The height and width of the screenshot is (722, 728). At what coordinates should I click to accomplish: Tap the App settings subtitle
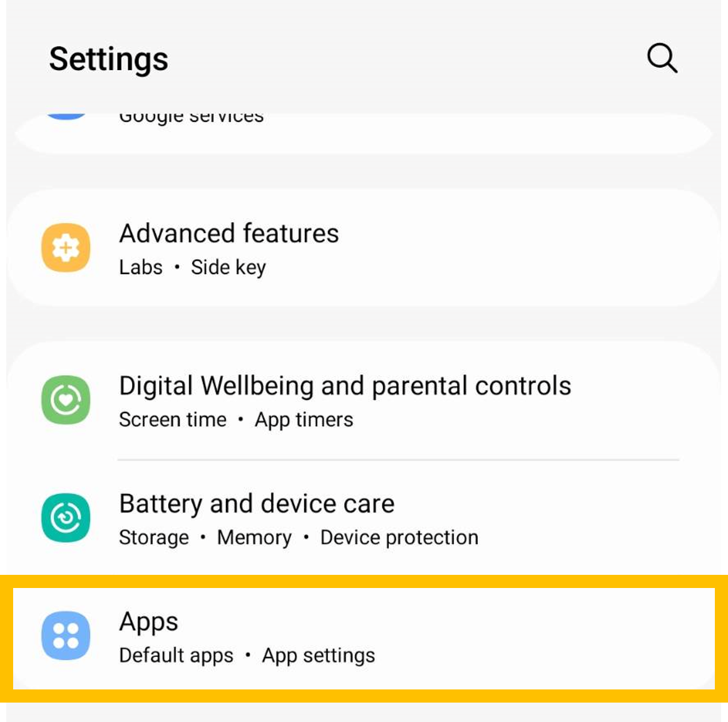pyautogui.click(x=319, y=656)
